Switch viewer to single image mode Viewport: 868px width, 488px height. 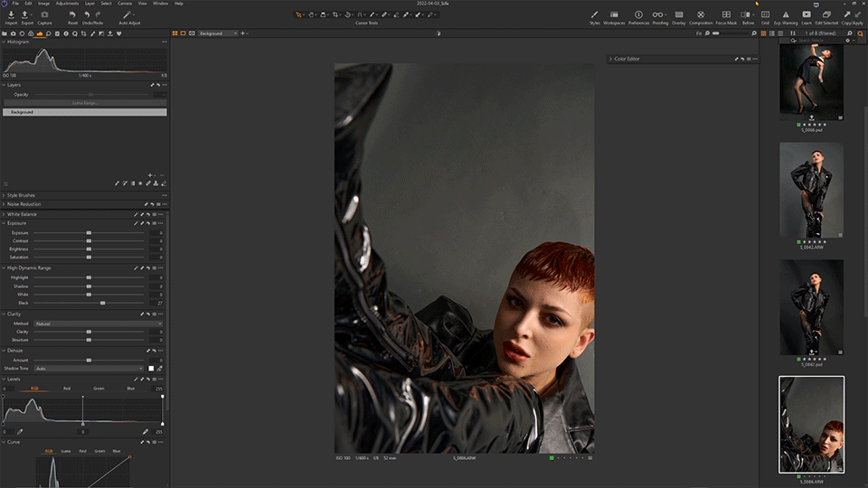[x=184, y=33]
